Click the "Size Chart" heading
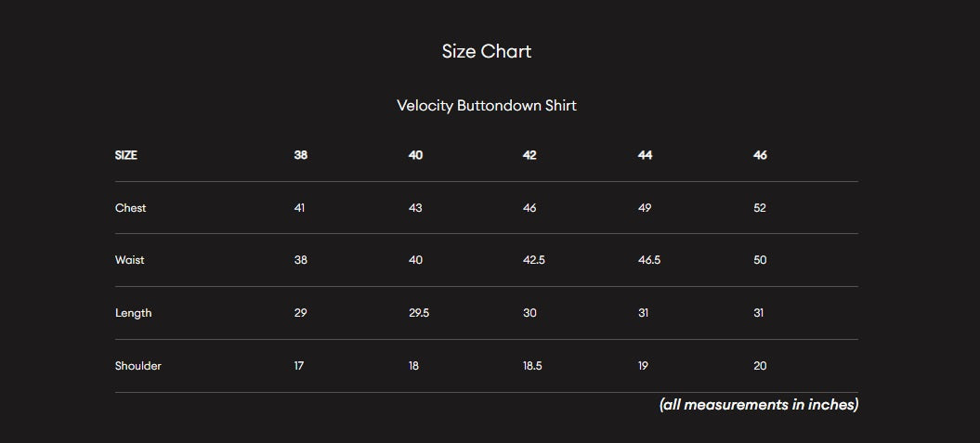The height and width of the screenshot is (443, 980). pyautogui.click(x=487, y=52)
